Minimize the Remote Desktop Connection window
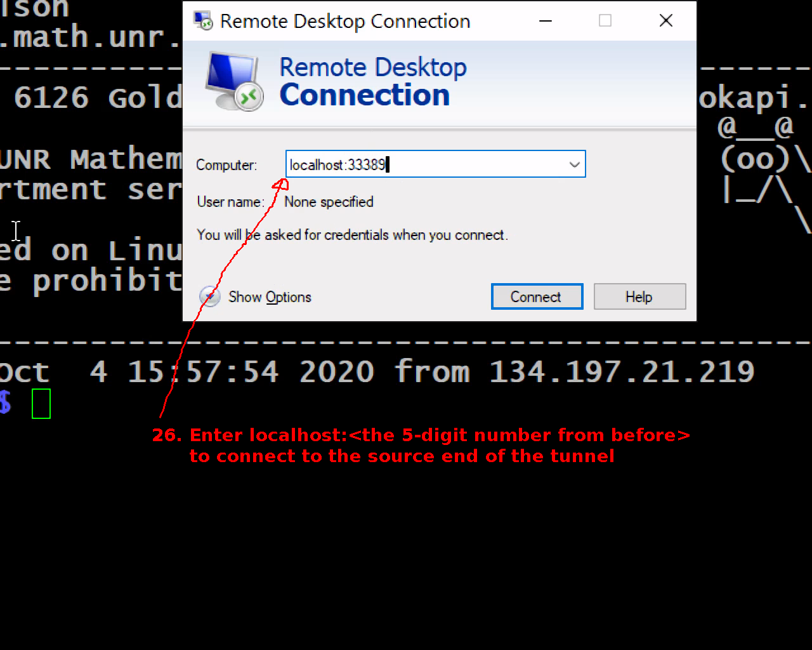The width and height of the screenshot is (812, 650). pyautogui.click(x=545, y=21)
